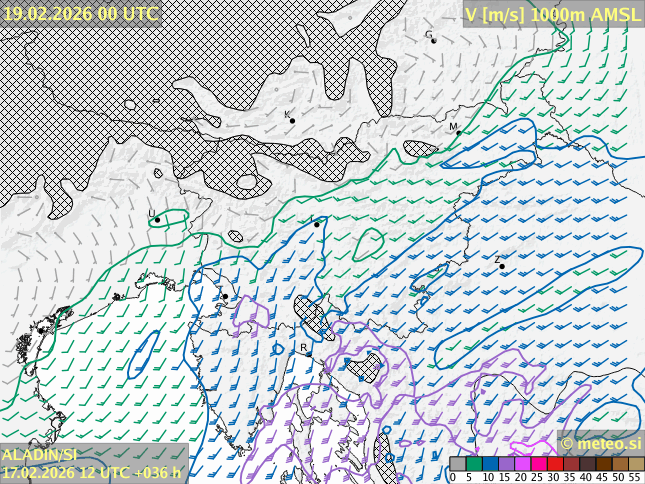Pick the pink-violet 20 m/s legend swatch
The width and height of the screenshot is (645, 484).
pyautogui.click(x=522, y=464)
